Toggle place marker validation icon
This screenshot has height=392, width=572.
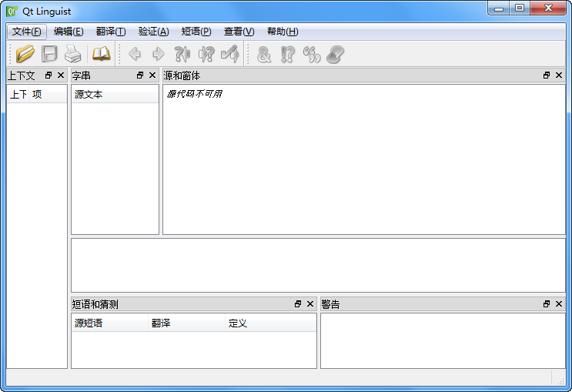[335, 55]
